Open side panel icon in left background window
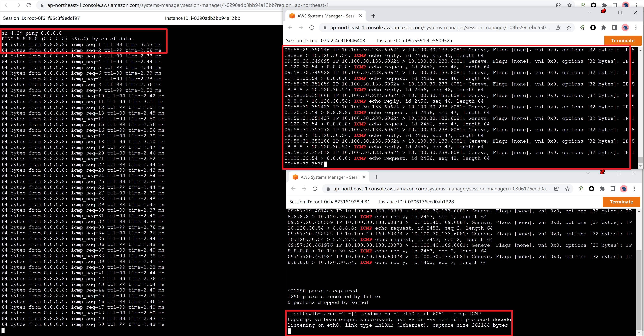Image resolution: width=644 pixels, height=336 pixels. 615,5
